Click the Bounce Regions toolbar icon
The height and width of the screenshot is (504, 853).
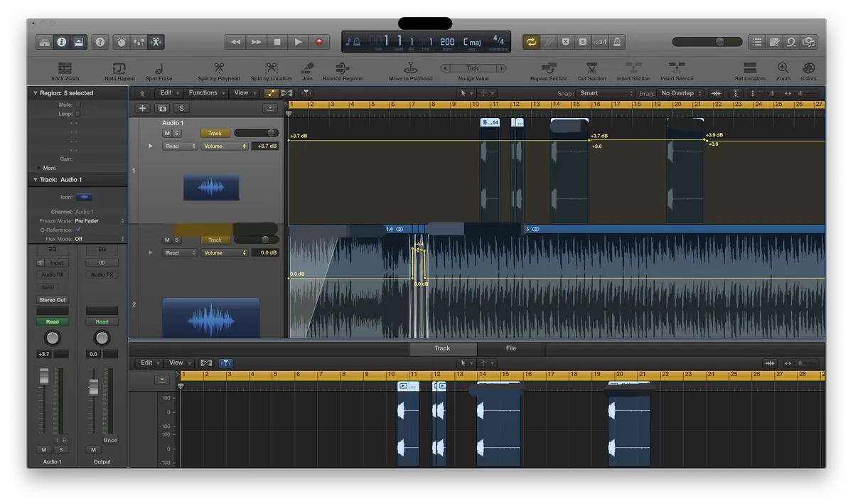pyautogui.click(x=343, y=68)
